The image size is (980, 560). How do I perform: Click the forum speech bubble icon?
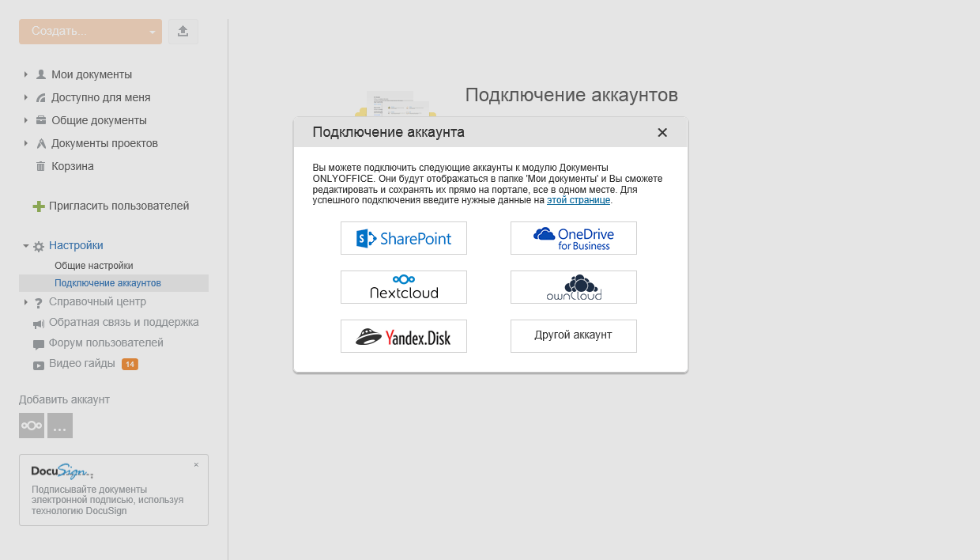click(39, 345)
